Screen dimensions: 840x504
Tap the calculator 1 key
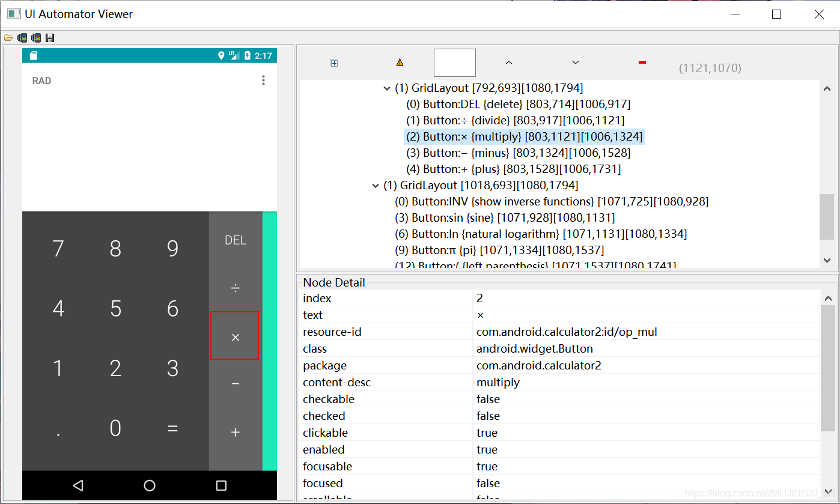[x=58, y=368]
